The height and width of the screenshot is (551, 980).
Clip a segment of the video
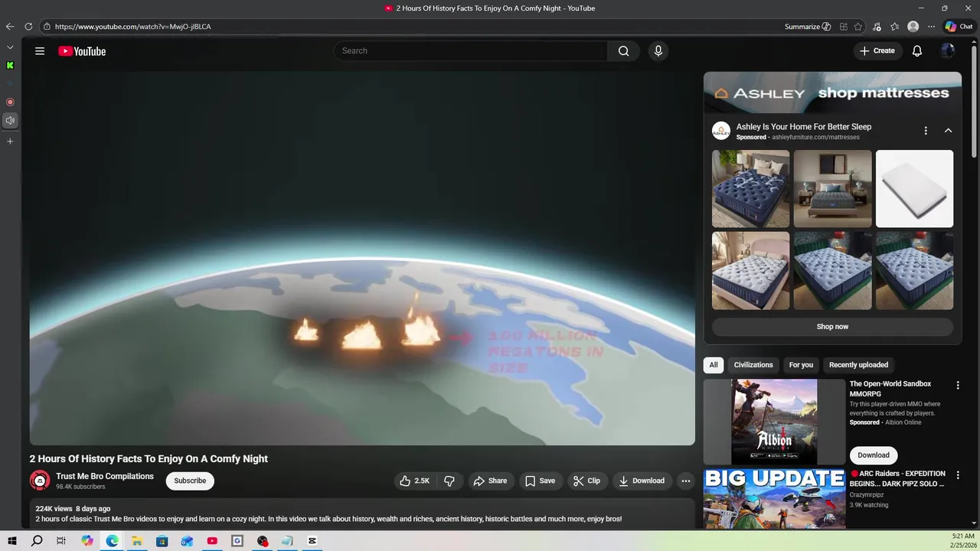[586, 481]
